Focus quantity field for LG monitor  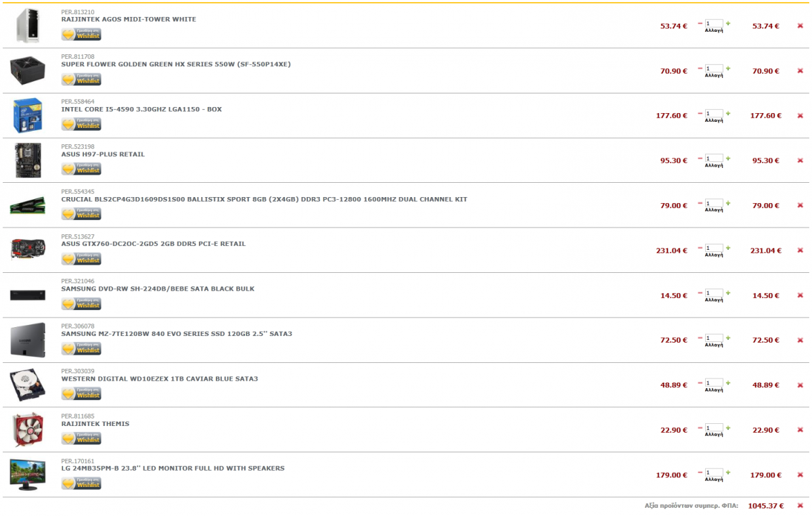coord(714,472)
